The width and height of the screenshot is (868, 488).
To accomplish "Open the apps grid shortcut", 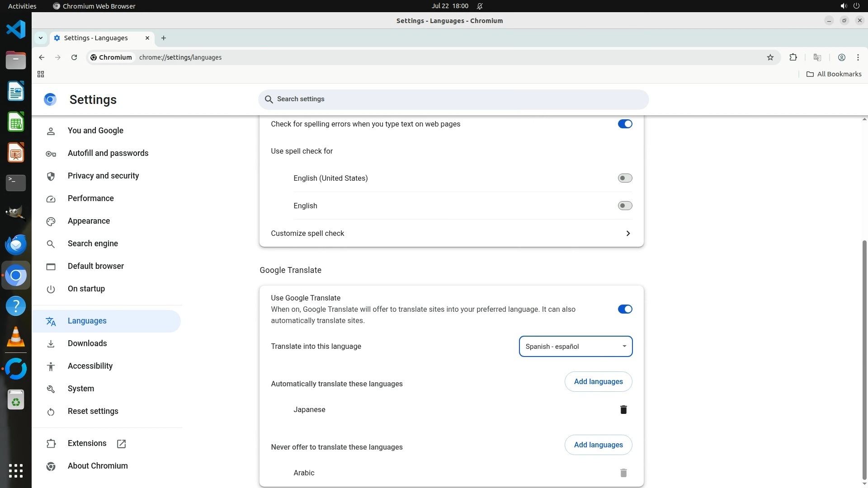I will 41,74.
